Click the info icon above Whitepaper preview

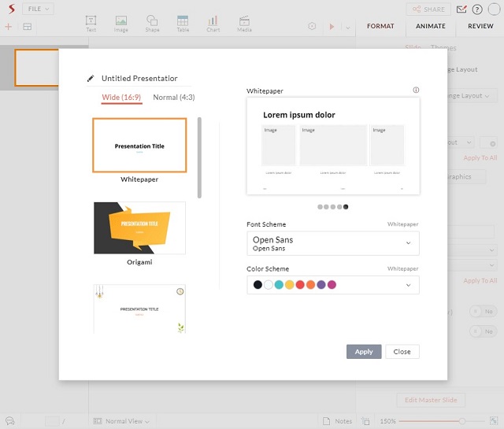click(x=416, y=91)
